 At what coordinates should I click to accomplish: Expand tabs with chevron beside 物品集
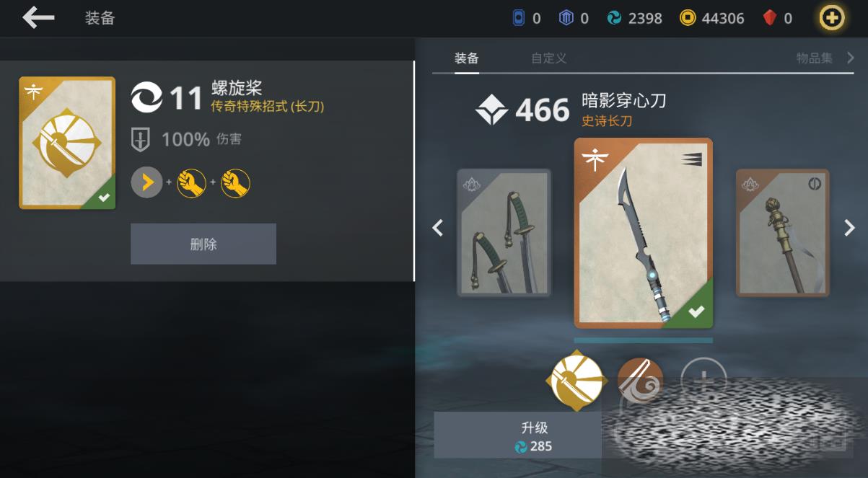851,58
